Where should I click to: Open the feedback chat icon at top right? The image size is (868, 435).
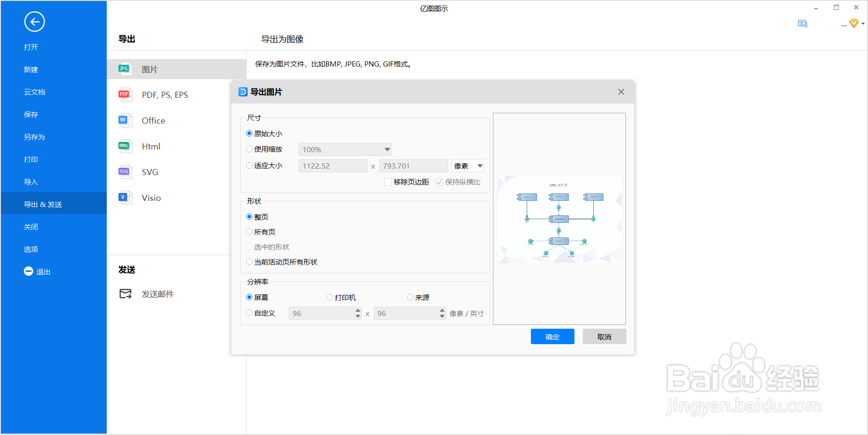click(x=802, y=23)
